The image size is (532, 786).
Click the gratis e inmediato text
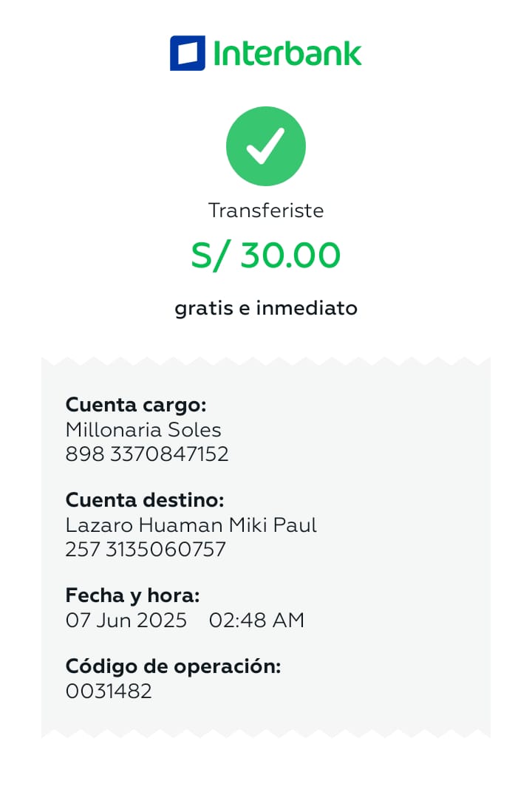(x=266, y=308)
